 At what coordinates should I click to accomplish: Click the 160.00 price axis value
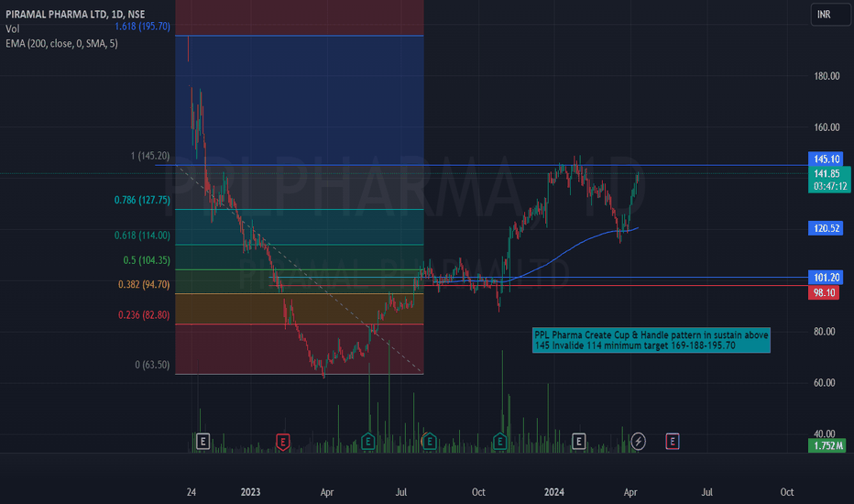pyautogui.click(x=827, y=127)
